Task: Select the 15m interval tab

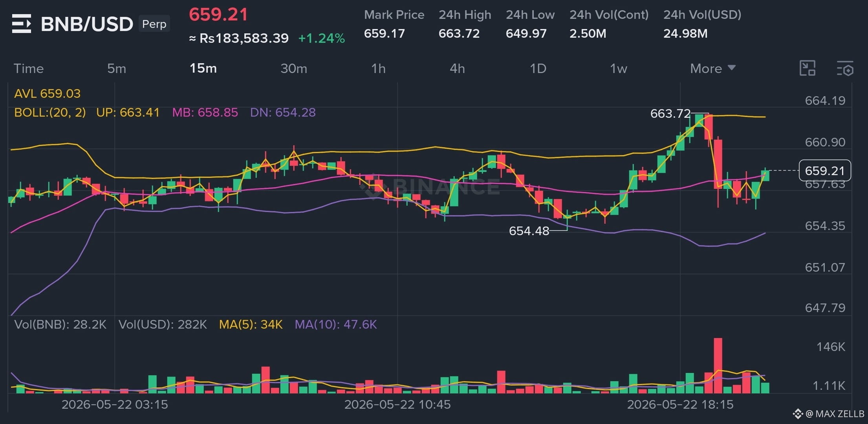Action: [x=203, y=68]
